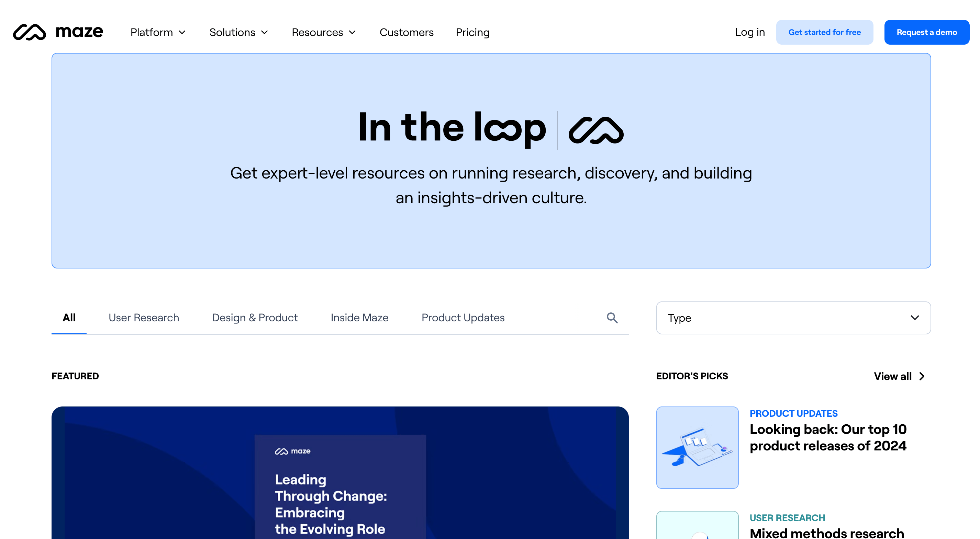
Task: Open the article 'Looking back: Our top 10 product releases of 2024'
Action: pos(827,437)
